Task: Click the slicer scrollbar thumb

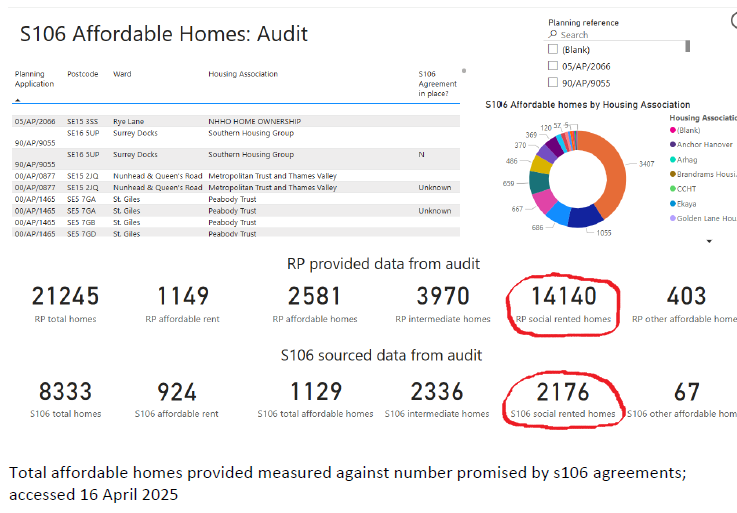Action: point(688,46)
